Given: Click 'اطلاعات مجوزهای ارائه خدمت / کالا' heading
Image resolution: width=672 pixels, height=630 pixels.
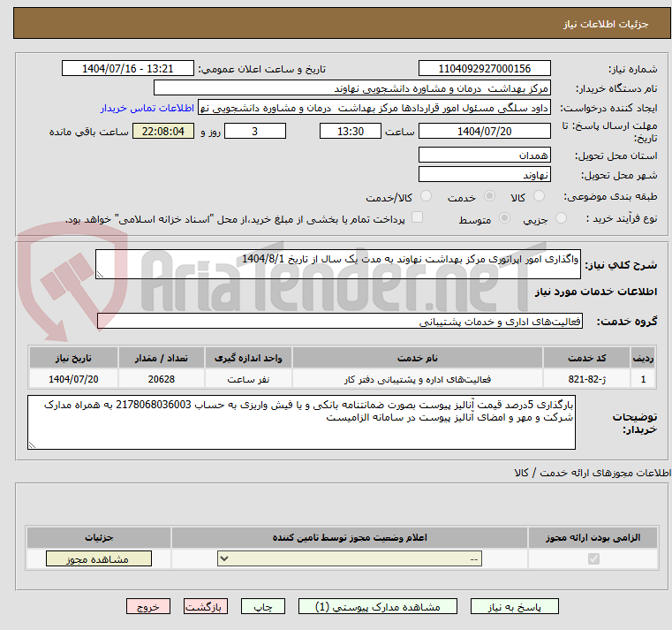Looking at the screenshot, I should click(x=593, y=473).
